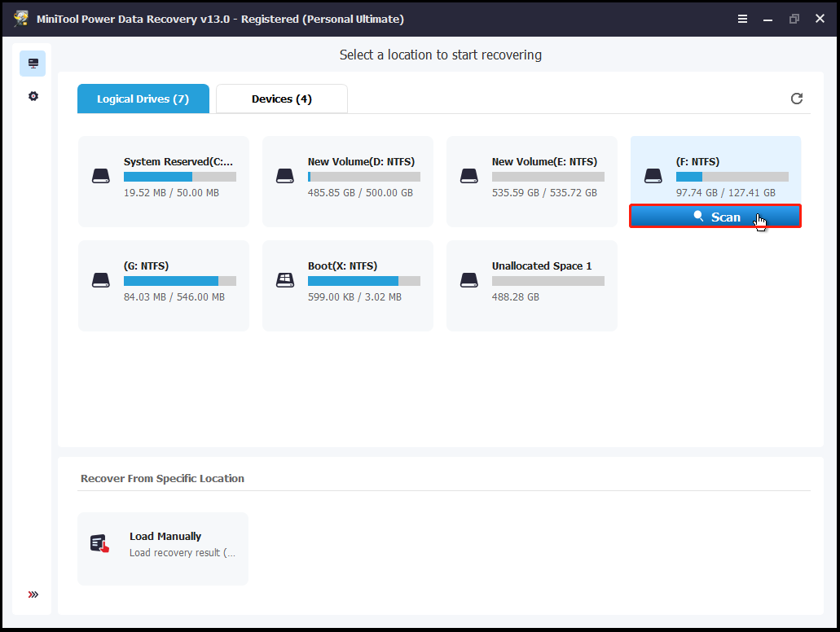Click the G: drive usage bar
The width and height of the screenshot is (840, 632).
(180, 281)
